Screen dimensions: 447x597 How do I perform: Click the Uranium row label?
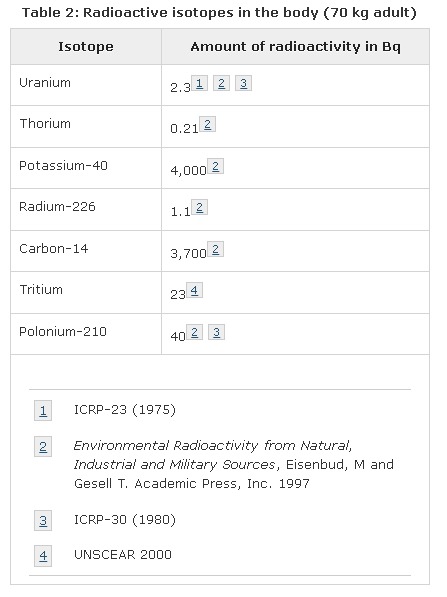pyautogui.click(x=45, y=83)
